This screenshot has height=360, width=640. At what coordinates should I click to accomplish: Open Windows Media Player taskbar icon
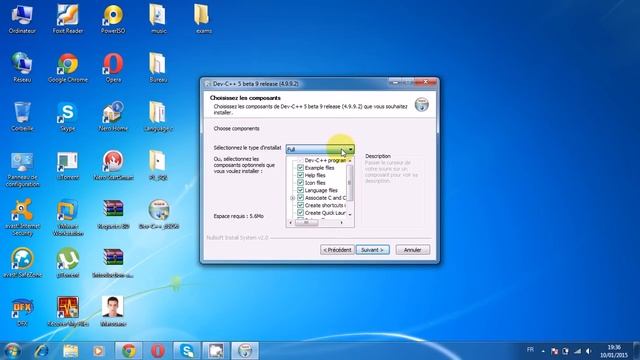tap(98, 351)
